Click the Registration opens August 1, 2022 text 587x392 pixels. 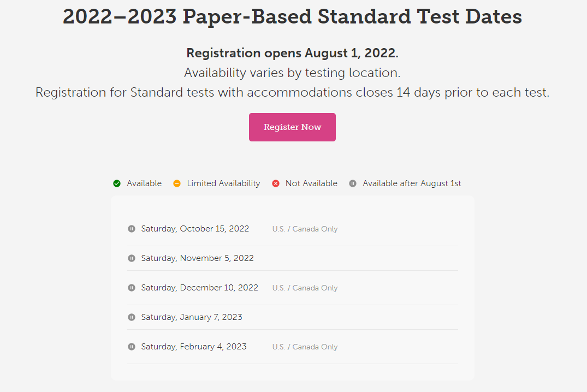pos(293,53)
